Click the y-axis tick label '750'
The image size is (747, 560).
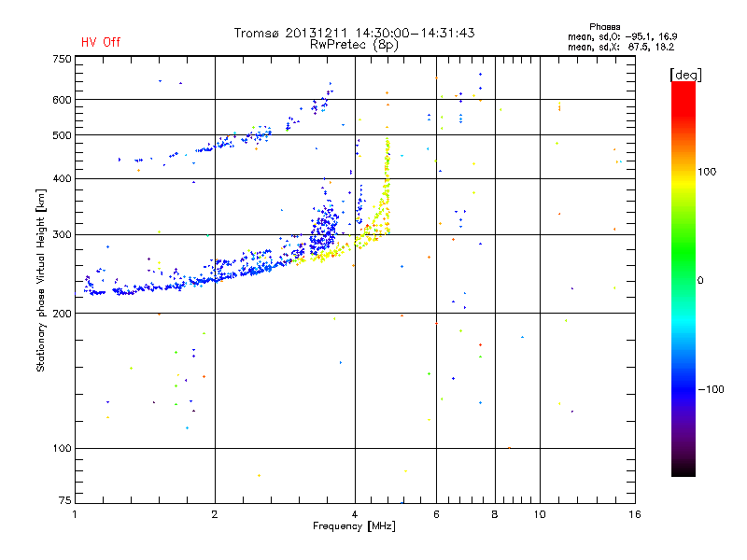62,59
